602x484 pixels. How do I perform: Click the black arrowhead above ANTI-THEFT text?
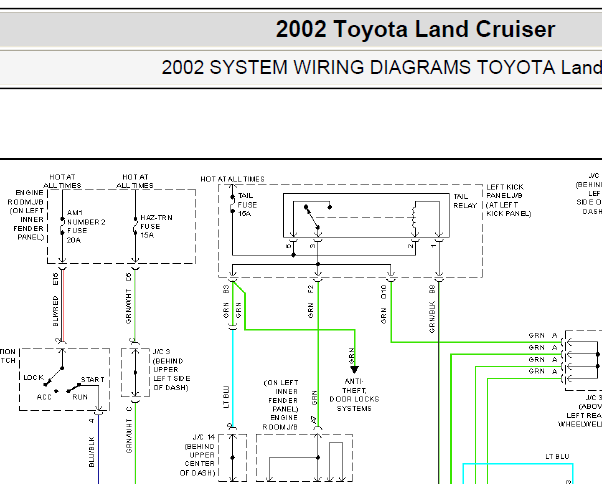point(354,370)
